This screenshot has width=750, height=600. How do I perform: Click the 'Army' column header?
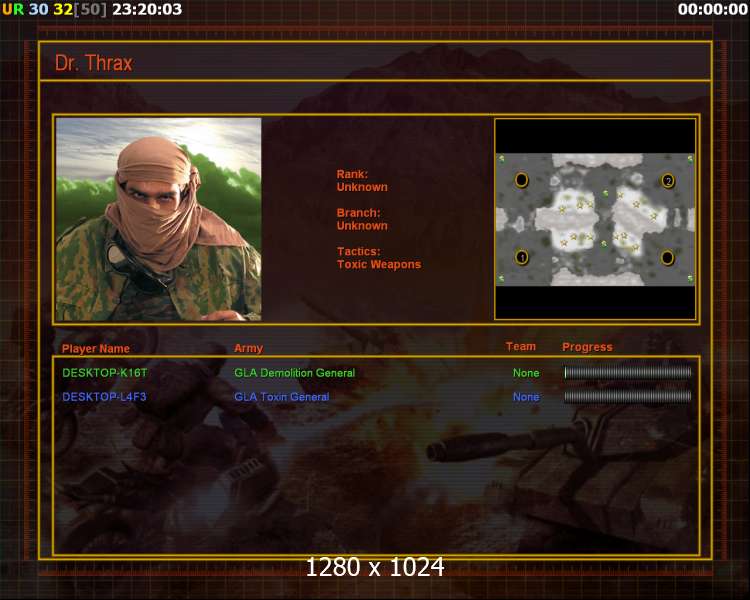coord(248,348)
